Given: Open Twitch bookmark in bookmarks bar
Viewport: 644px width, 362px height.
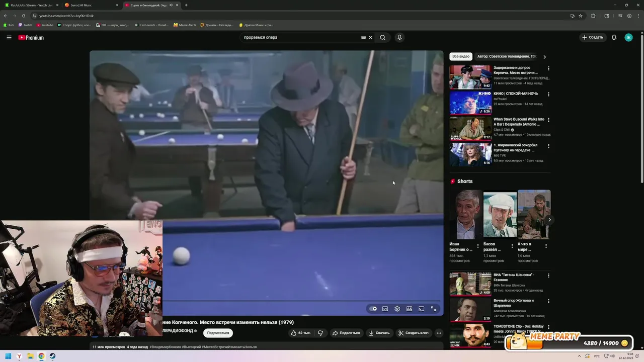Looking at the screenshot, I should click(x=25, y=25).
